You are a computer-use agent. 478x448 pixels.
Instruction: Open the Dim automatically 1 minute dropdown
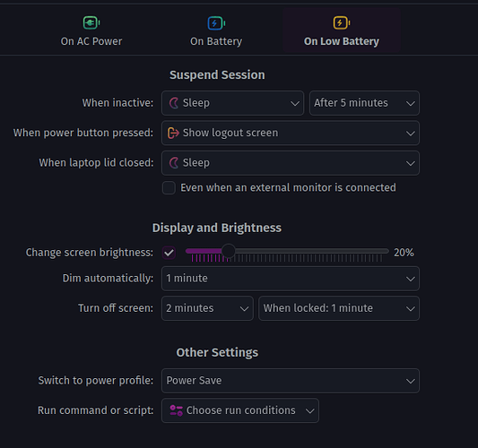pos(291,279)
